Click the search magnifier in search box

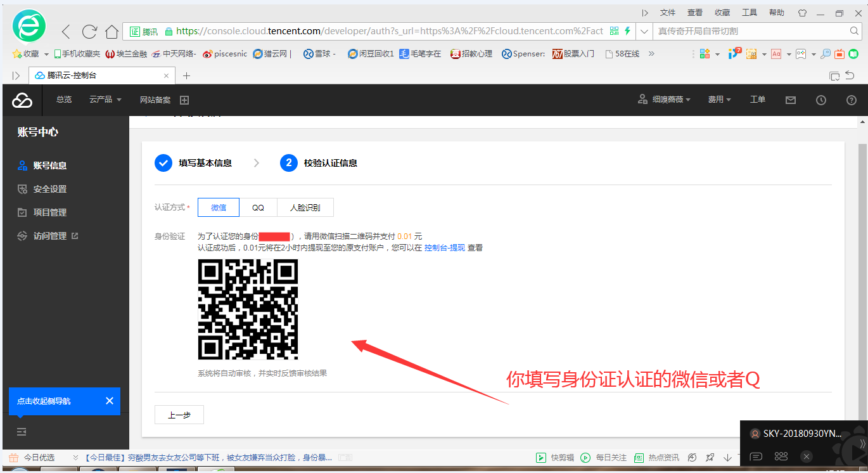[854, 31]
